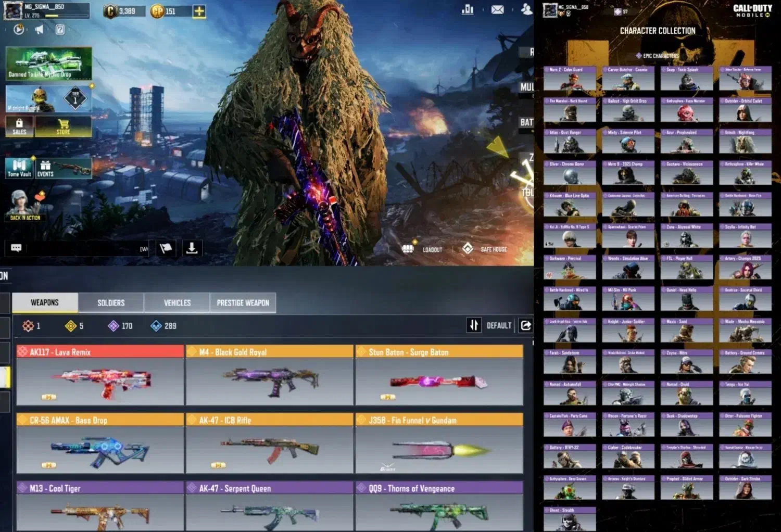Image resolution: width=781 pixels, height=532 pixels.
Task: Select the J358 - Fin Funnel Gundam card
Action: (x=439, y=443)
